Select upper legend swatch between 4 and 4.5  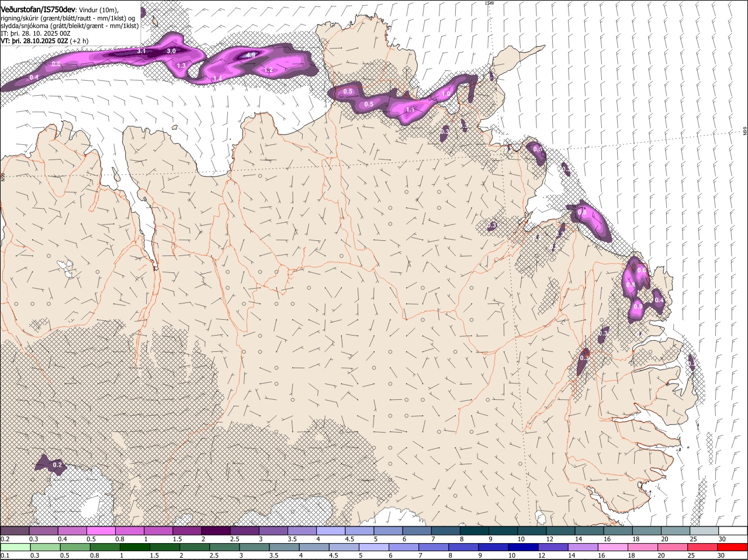click(x=331, y=531)
